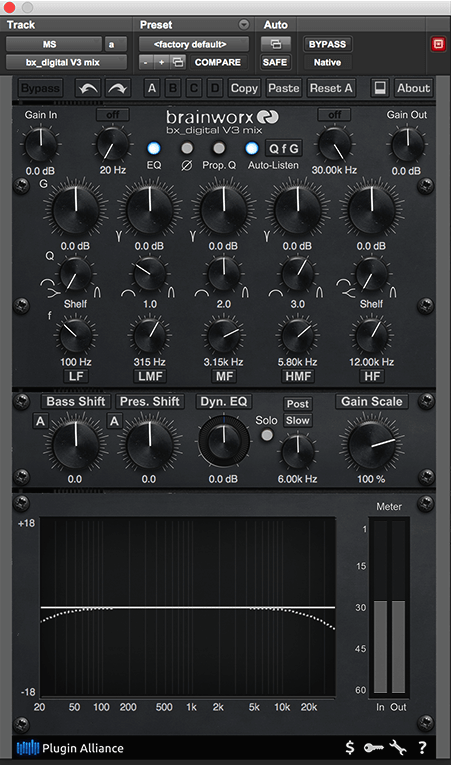Toggle the Dyn. EQ Solo LED
The width and height of the screenshot is (451, 765).
266,435
